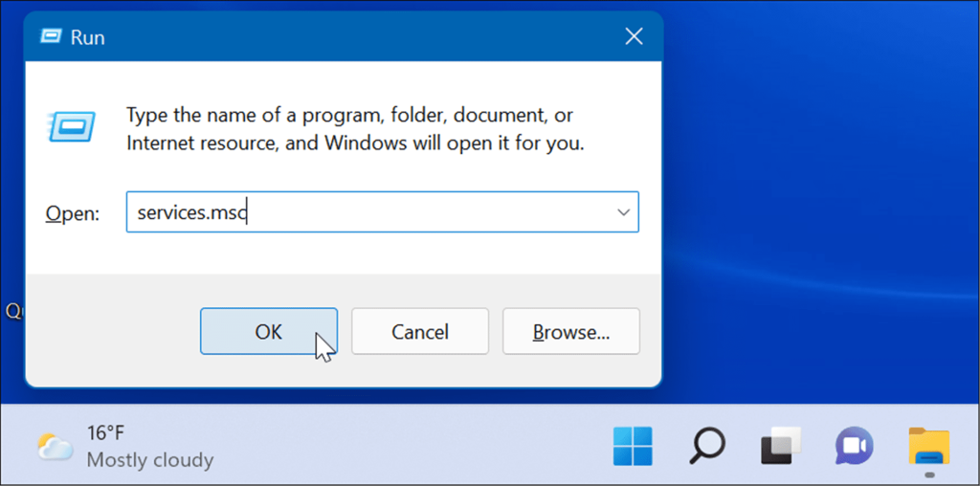The height and width of the screenshot is (486, 980).
Task: Click the "Open:" label
Action: coord(73,214)
